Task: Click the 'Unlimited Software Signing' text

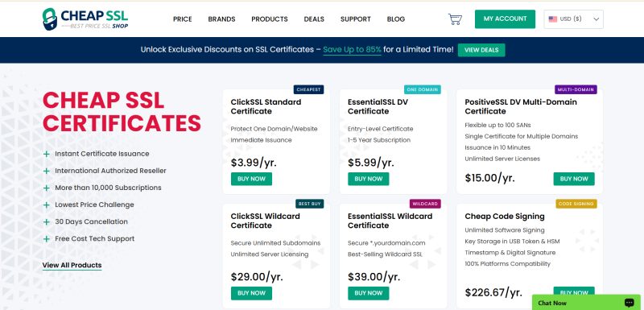Action: [505, 230]
